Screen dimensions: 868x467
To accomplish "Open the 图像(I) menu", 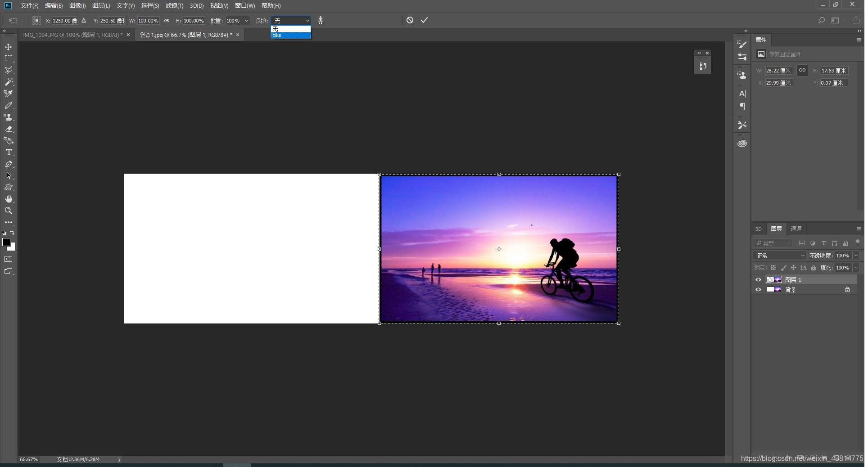I will (x=77, y=6).
